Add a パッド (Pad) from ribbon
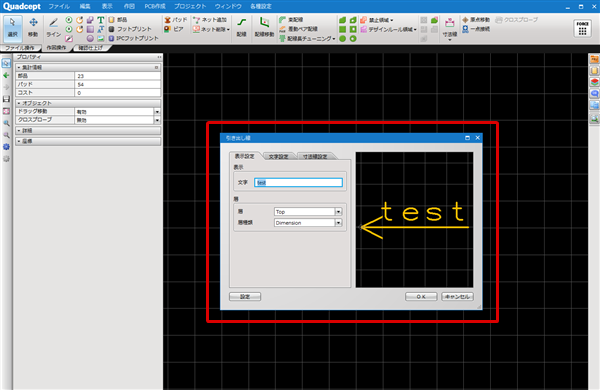Viewport: 600px width, 390px height. tap(176, 20)
